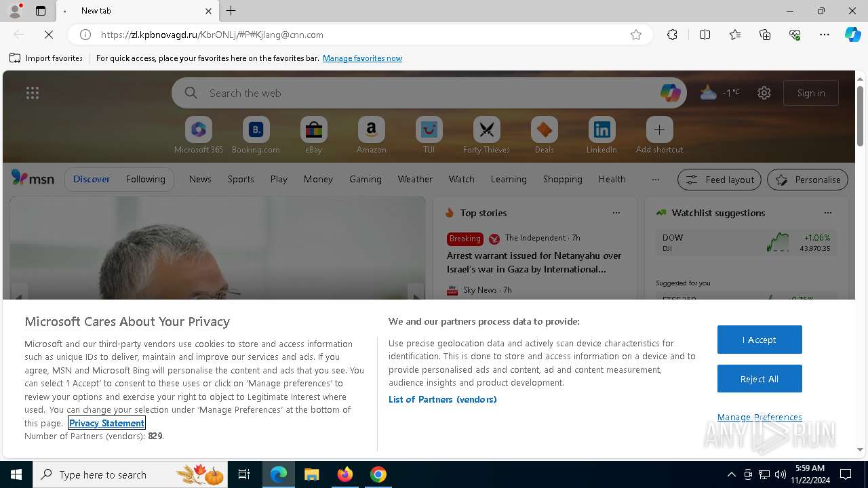Open Copilot sidebar button
This screenshot has height=488, width=868.
coord(852,35)
